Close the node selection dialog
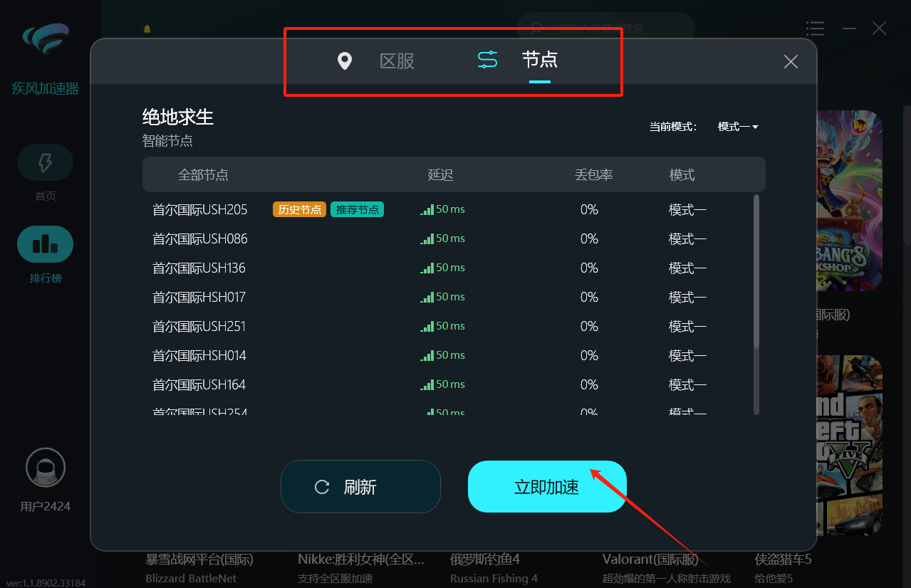This screenshot has height=588, width=911. [x=791, y=62]
